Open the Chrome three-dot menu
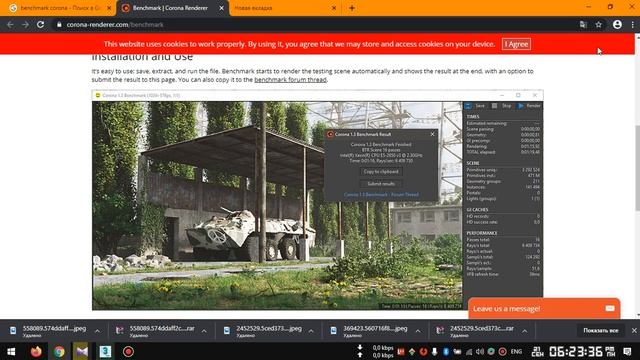640x360 pixels. coord(633,24)
